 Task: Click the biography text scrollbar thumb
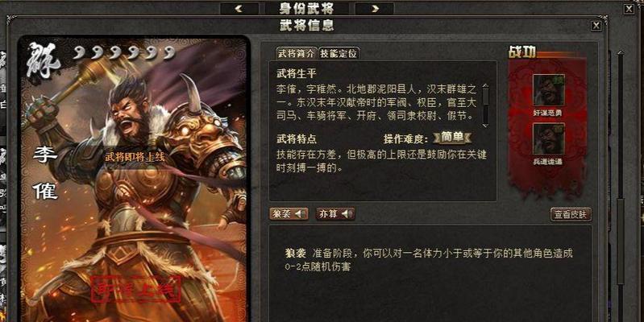click(x=485, y=95)
